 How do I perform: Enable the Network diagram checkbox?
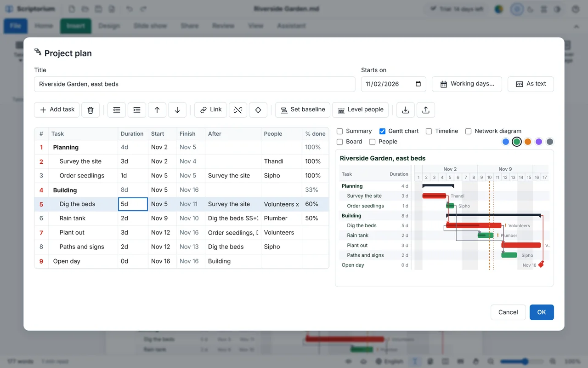469,131
